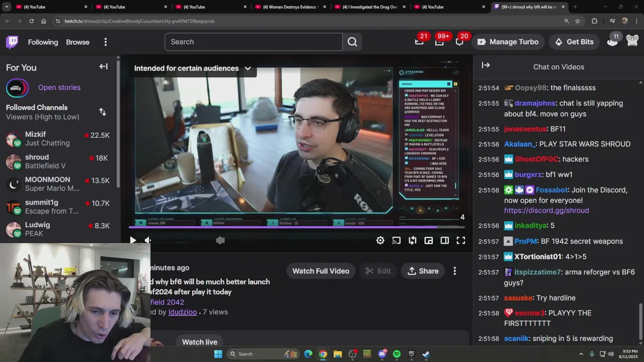Click the search magnifier button
Viewport: 644px width, 362px height.
pos(352,42)
